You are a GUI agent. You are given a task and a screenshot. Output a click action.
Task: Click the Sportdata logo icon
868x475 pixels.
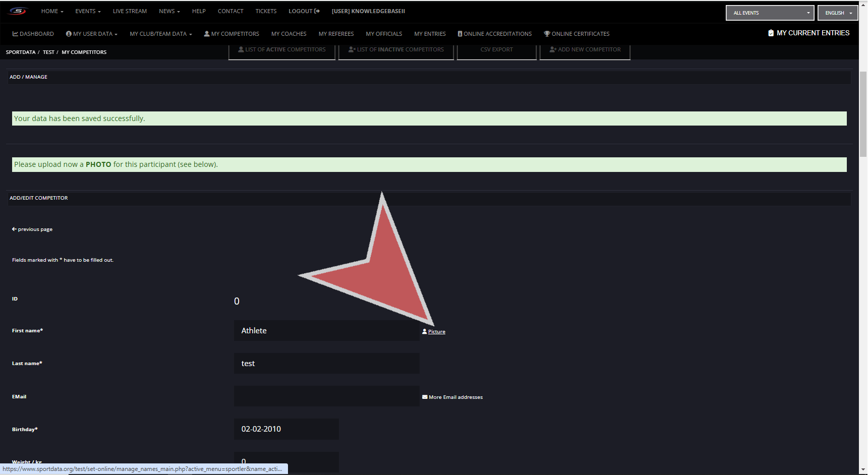pyautogui.click(x=18, y=11)
